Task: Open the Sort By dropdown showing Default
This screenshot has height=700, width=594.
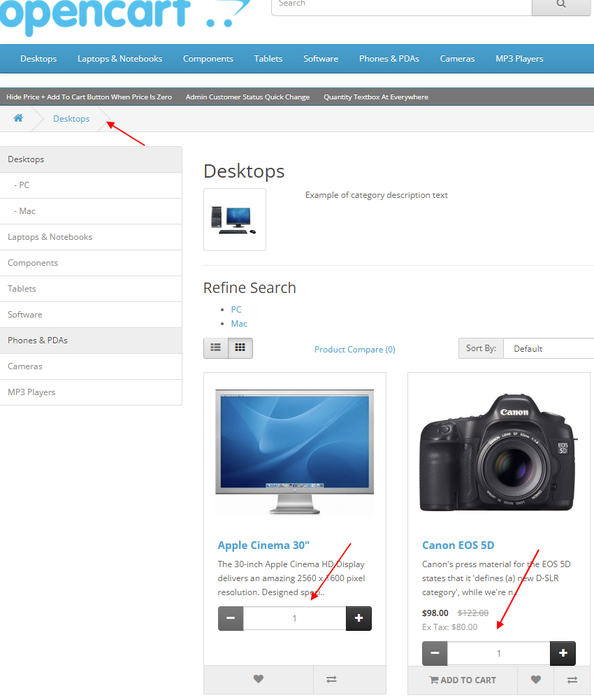Action: 552,348
